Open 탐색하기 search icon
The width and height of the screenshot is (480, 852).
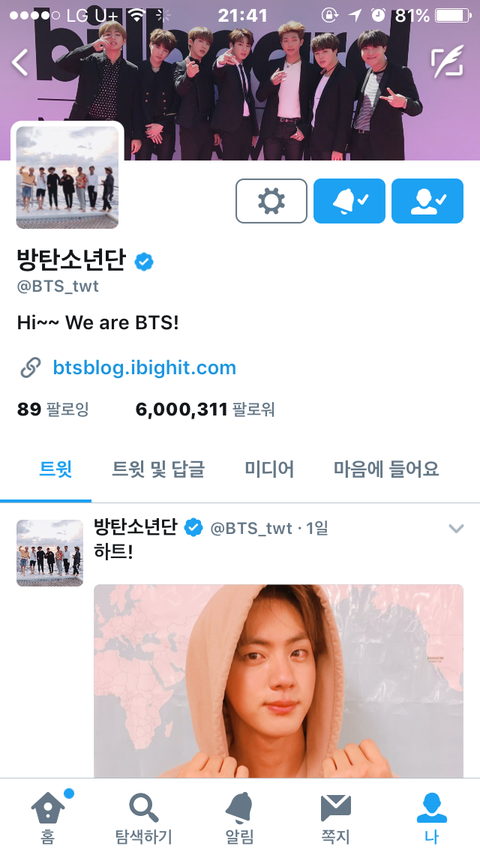(144, 817)
